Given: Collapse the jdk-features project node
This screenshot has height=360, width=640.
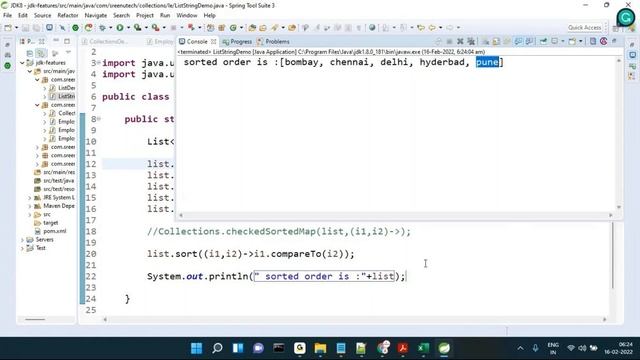Looking at the screenshot, I should pyautogui.click(x=22, y=62).
